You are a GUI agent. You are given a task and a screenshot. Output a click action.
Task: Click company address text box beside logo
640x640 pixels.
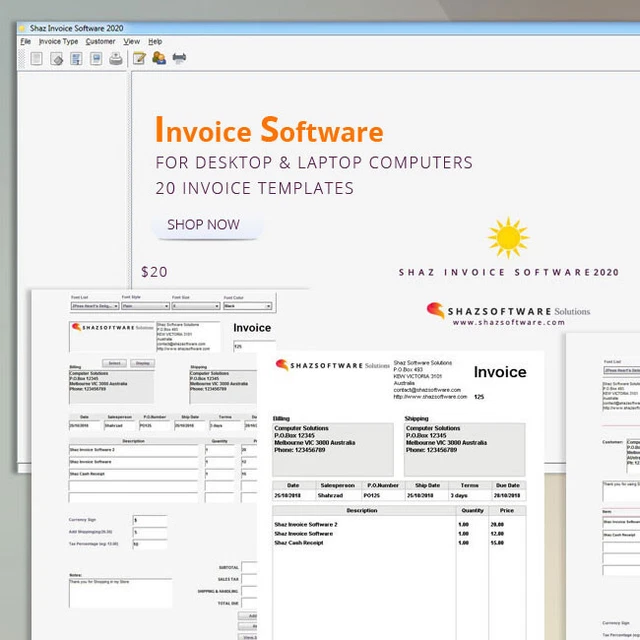click(x=188, y=337)
